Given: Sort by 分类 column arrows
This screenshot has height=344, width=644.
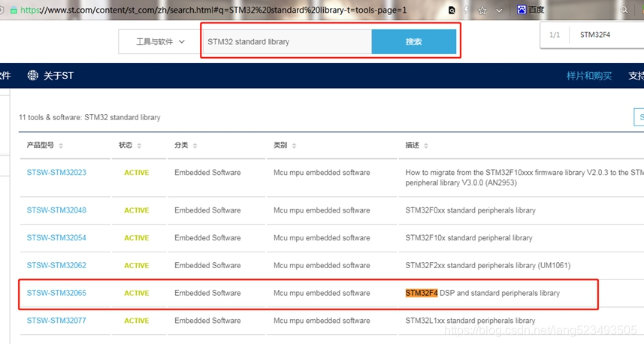Looking at the screenshot, I should coord(195,145).
